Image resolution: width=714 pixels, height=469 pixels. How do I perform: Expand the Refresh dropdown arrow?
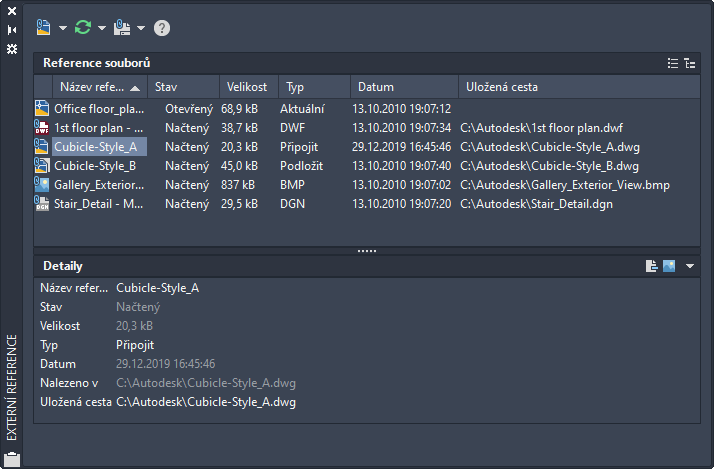[102, 28]
